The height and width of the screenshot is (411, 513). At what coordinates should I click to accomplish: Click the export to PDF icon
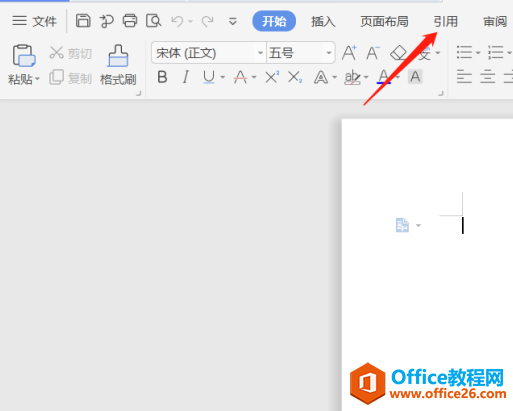tap(107, 21)
